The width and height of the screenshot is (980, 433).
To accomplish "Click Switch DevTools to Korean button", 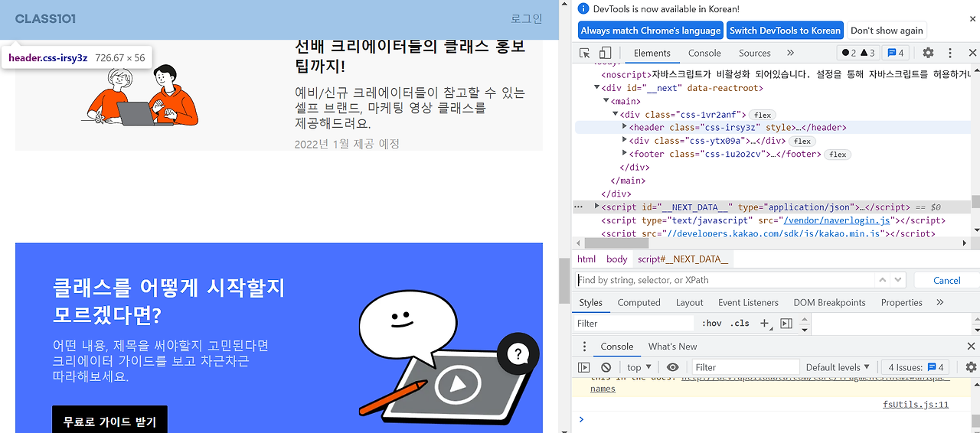I will click(785, 31).
